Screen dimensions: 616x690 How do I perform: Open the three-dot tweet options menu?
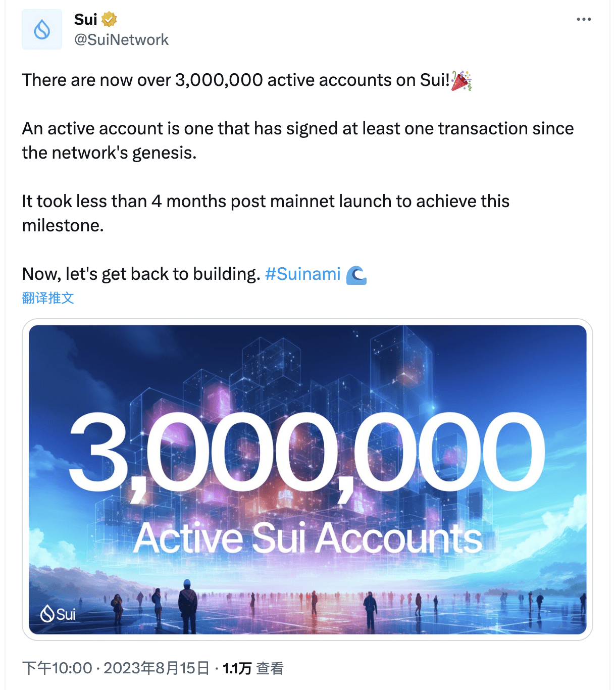coord(583,19)
